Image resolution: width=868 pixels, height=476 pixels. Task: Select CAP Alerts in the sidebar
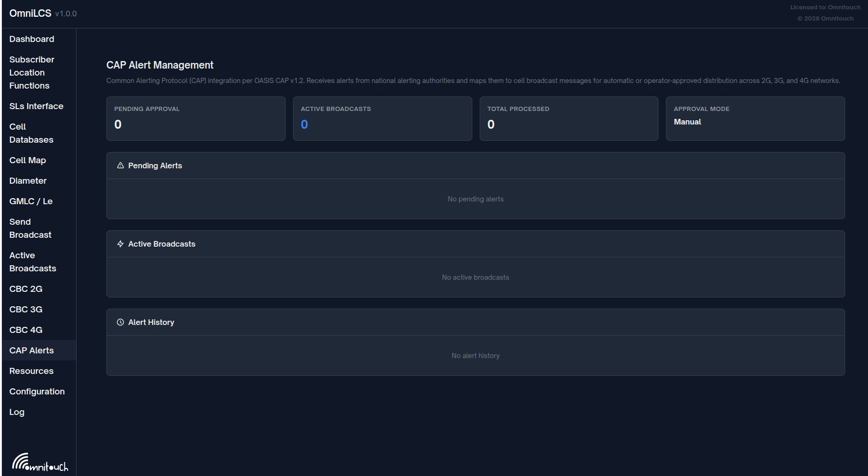[31, 350]
